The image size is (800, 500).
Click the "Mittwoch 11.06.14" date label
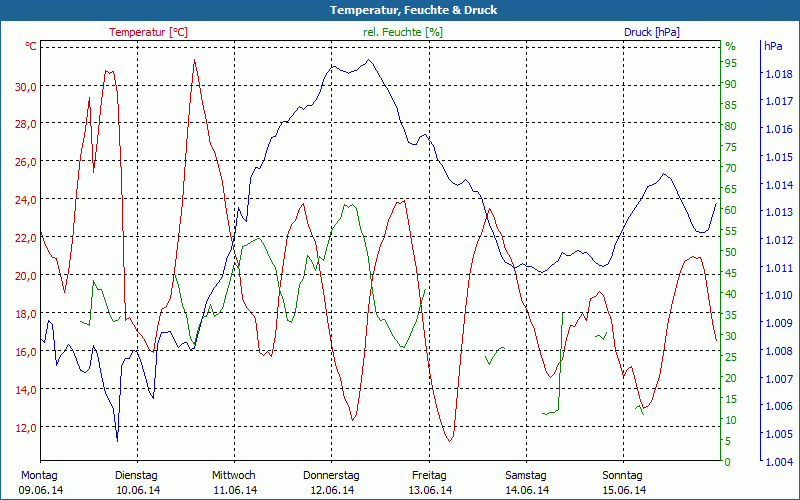[x=234, y=482]
